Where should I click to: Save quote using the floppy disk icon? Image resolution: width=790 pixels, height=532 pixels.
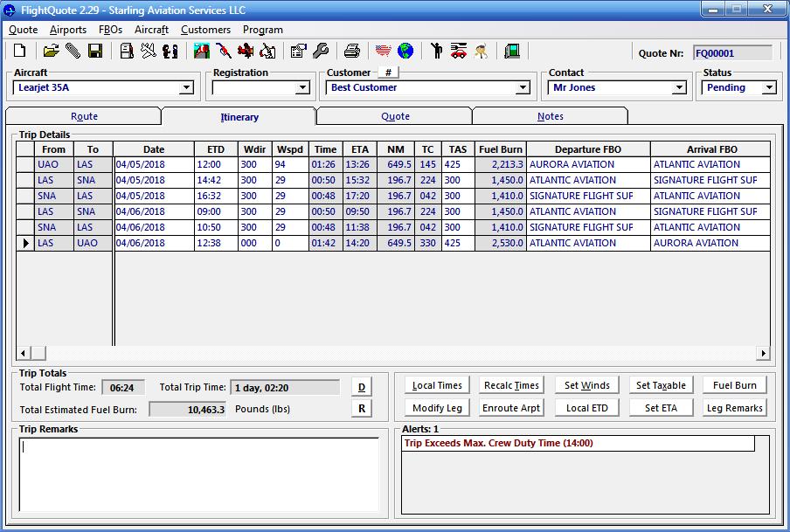point(95,52)
